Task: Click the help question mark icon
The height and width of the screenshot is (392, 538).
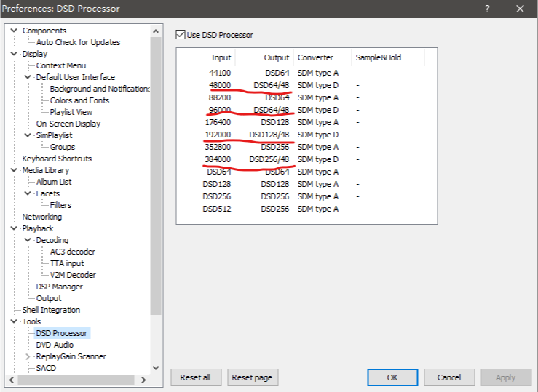Action: click(x=486, y=9)
